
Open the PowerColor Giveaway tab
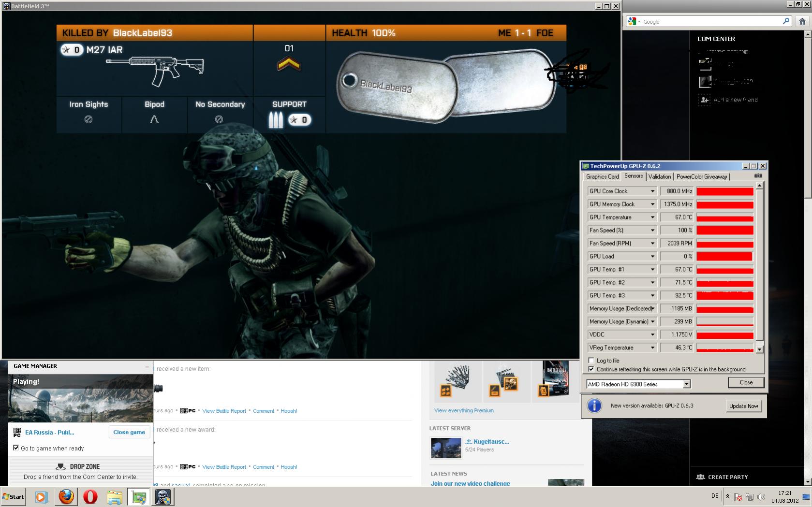tap(701, 176)
